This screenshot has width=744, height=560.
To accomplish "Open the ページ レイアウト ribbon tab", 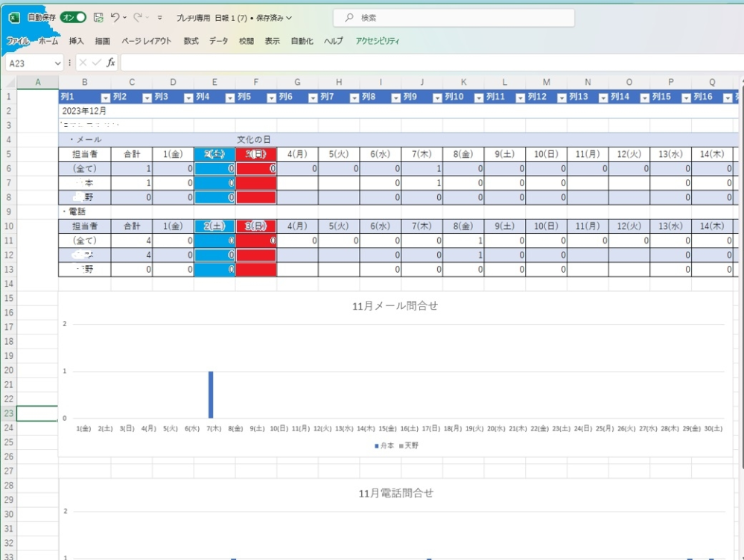I will click(x=146, y=41).
